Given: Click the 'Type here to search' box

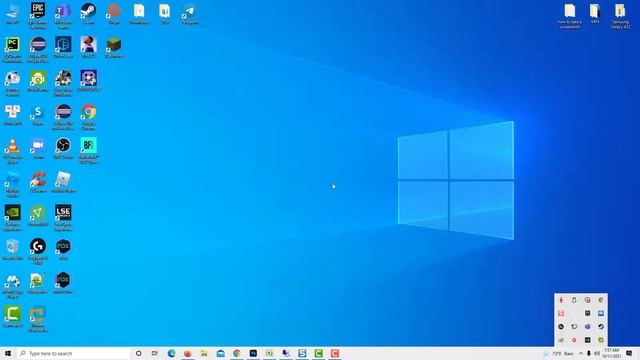Looking at the screenshot, I should pos(73,353).
